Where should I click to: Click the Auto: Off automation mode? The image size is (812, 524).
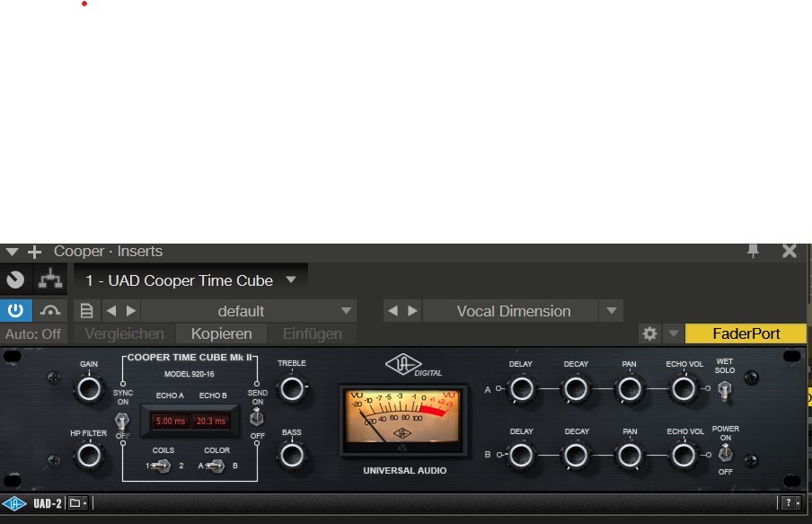33,333
